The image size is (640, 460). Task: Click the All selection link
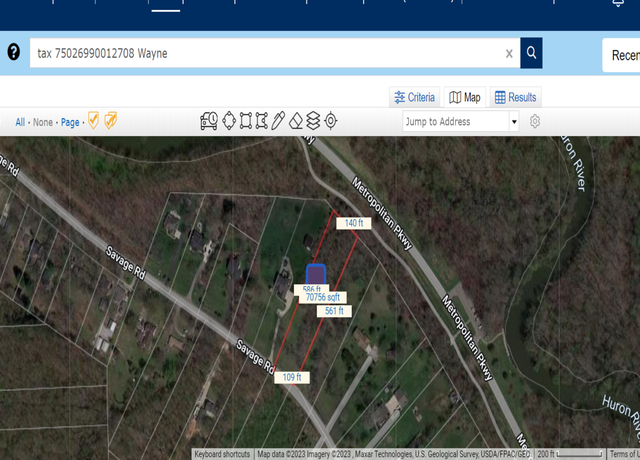click(20, 122)
